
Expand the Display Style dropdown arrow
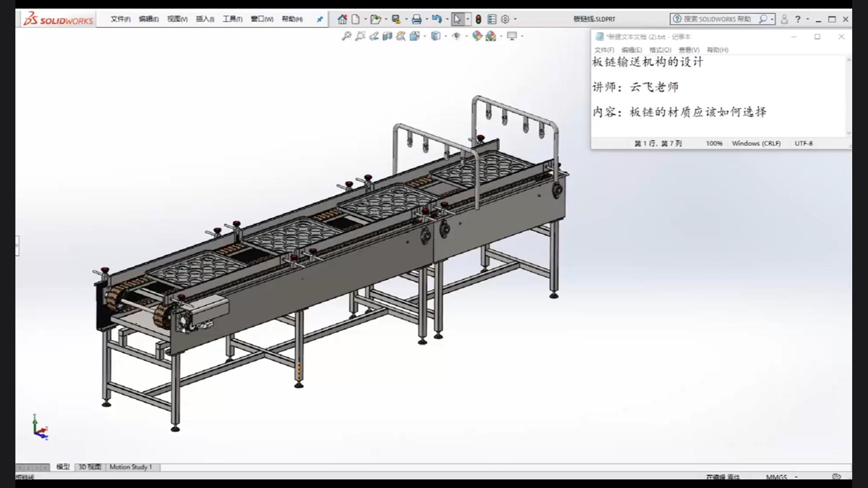click(x=445, y=36)
